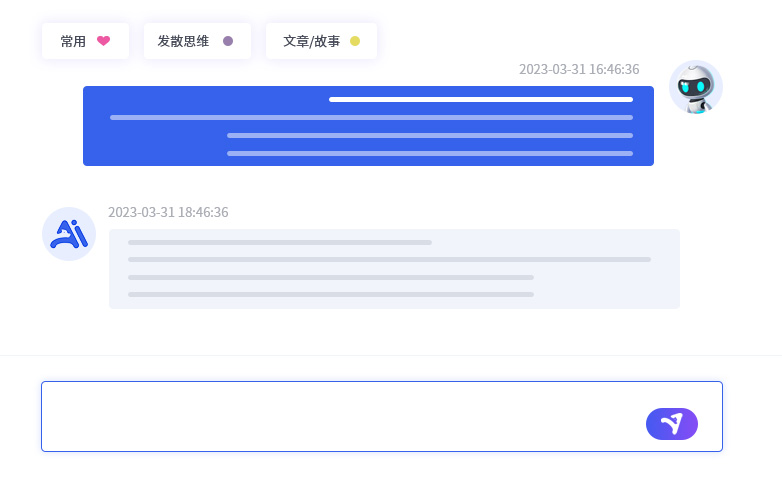The image size is (782, 486).
Task: Click inside the message input box
Action: point(340,416)
